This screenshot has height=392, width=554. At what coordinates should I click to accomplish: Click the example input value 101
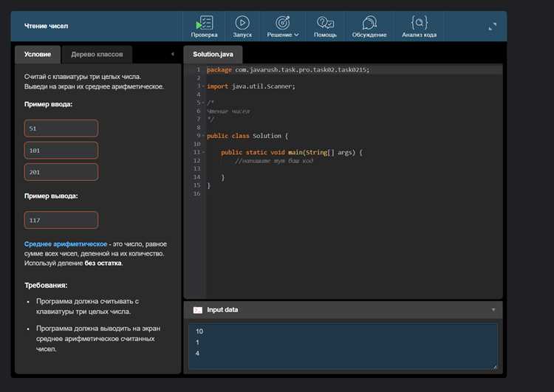tap(61, 151)
